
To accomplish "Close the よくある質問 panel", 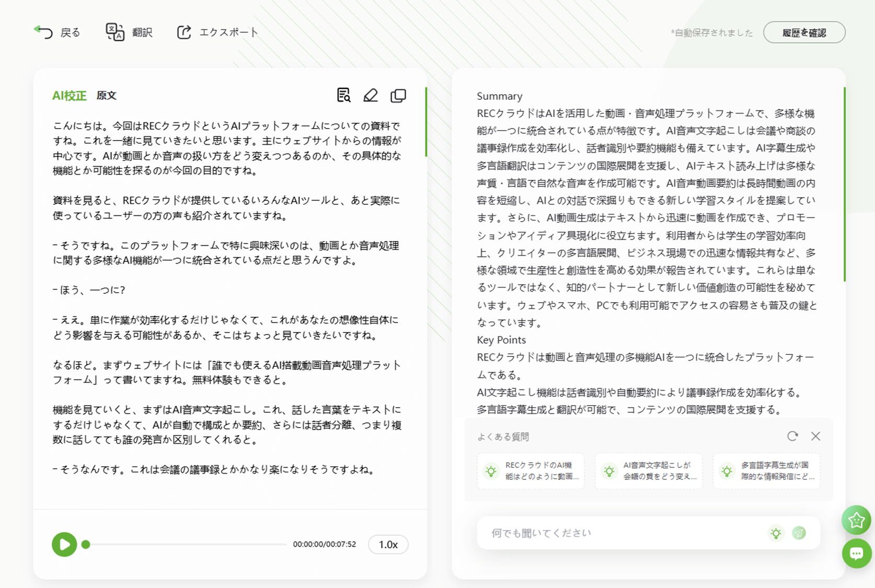I will click(815, 436).
